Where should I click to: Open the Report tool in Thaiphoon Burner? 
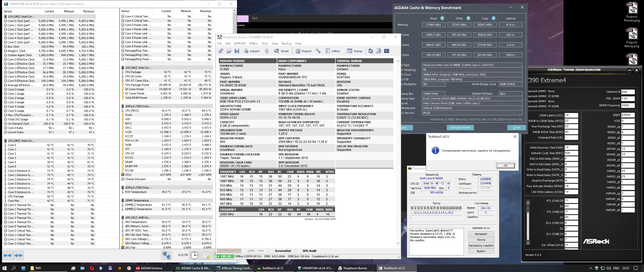pos(303,51)
